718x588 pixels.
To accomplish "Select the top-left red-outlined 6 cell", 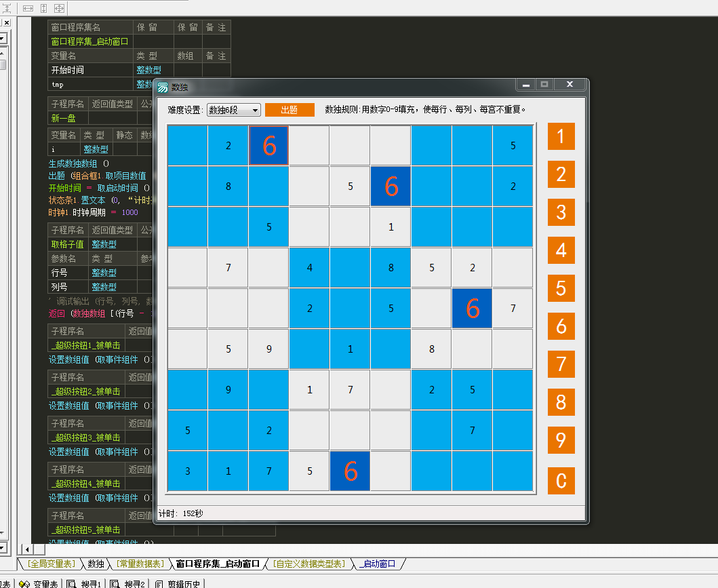I will click(x=269, y=146).
